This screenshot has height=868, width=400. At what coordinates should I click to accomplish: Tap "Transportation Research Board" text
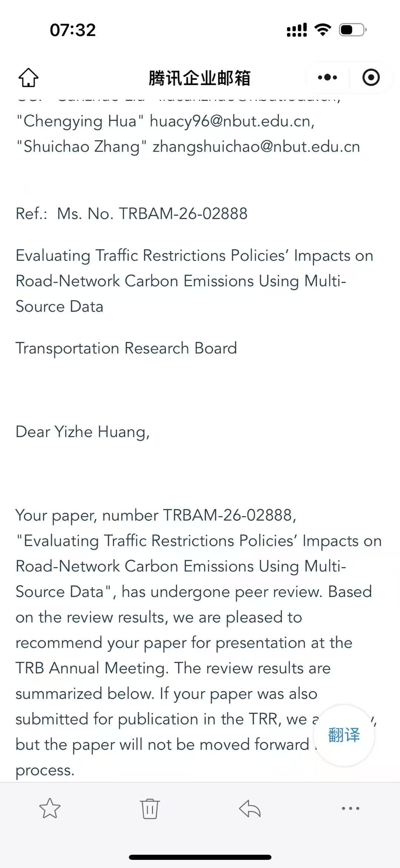click(x=126, y=348)
